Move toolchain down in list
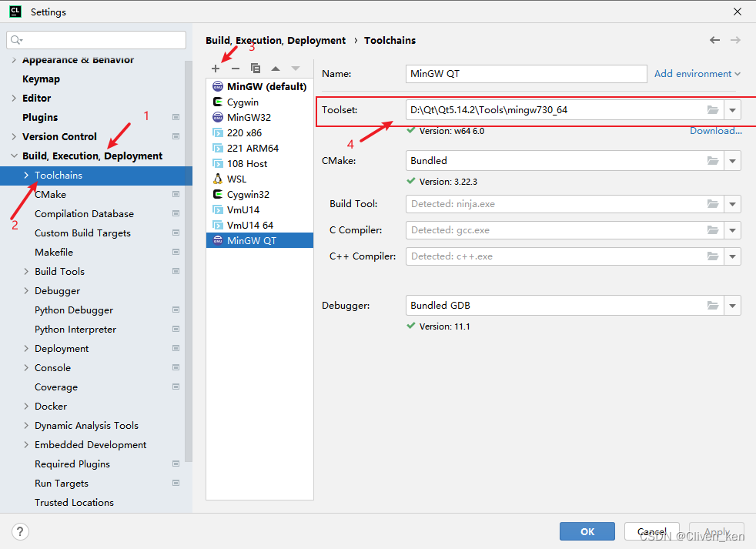 point(296,69)
